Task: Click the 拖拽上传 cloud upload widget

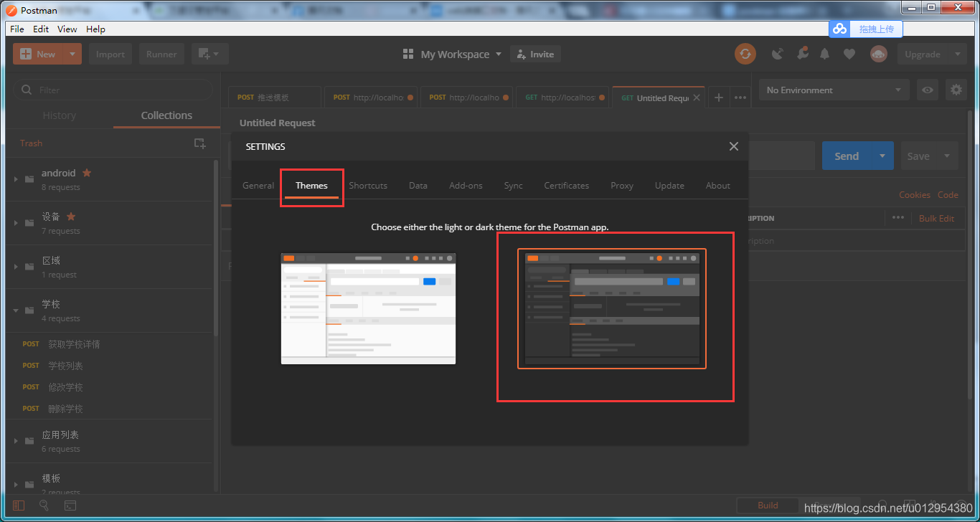Action: 866,29
